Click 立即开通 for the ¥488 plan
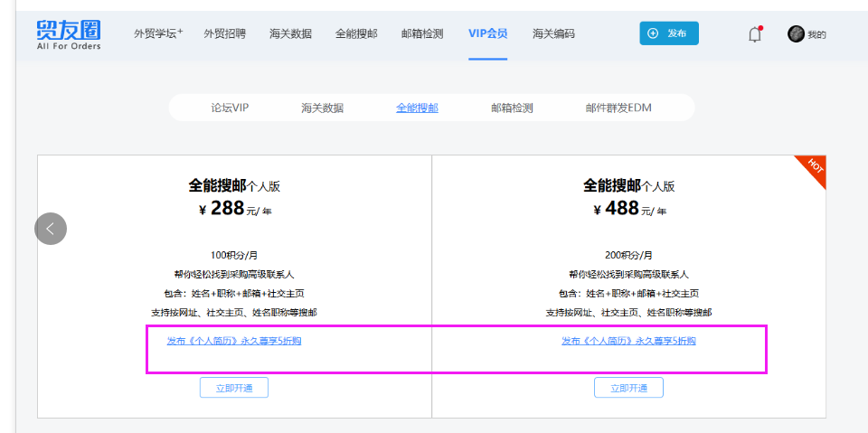Image resolution: width=868 pixels, height=433 pixels. (x=628, y=388)
